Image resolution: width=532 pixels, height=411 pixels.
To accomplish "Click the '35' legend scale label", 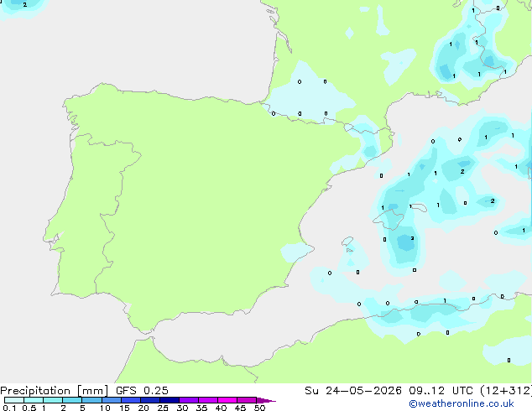I will [x=201, y=408].
